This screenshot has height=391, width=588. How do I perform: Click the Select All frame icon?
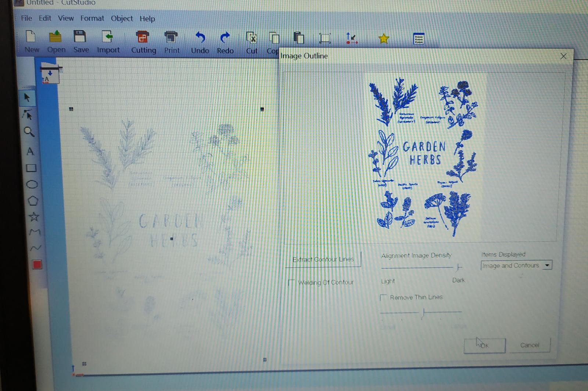pos(325,38)
